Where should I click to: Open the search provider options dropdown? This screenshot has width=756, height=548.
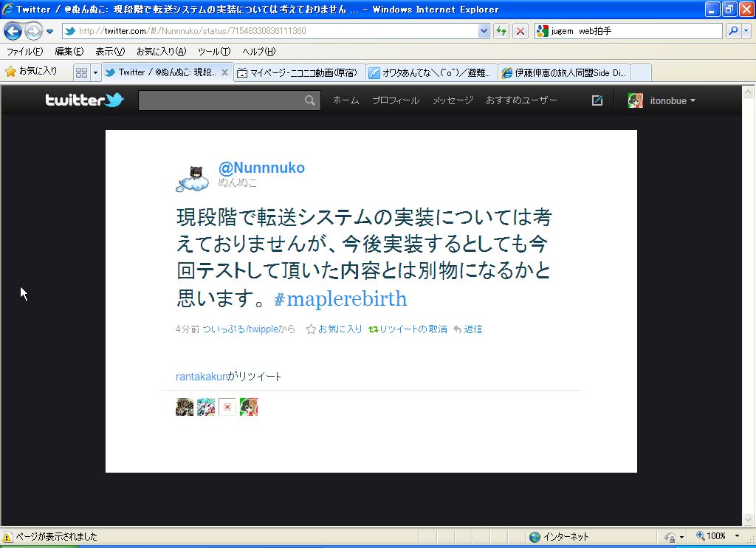pyautogui.click(x=746, y=31)
